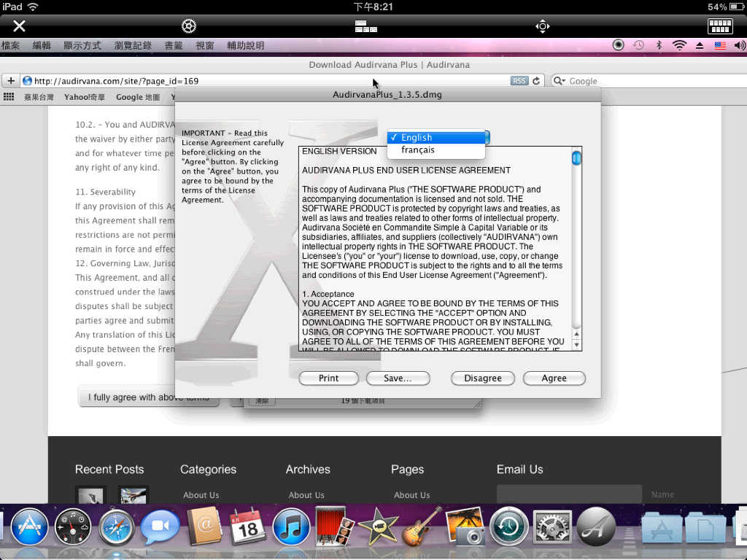Open Dashboard from the Dock
The height and width of the screenshot is (560, 747).
click(72, 526)
